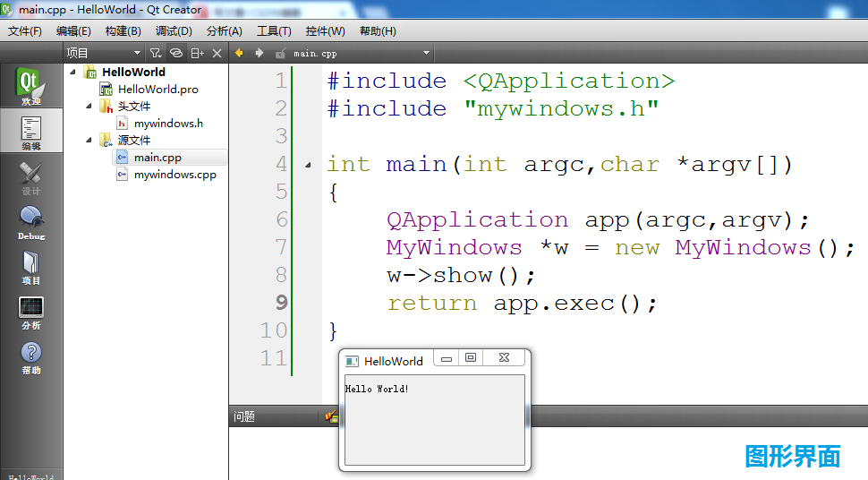This screenshot has height=480, width=868.
Task: Open the Build menu
Action: [123, 31]
